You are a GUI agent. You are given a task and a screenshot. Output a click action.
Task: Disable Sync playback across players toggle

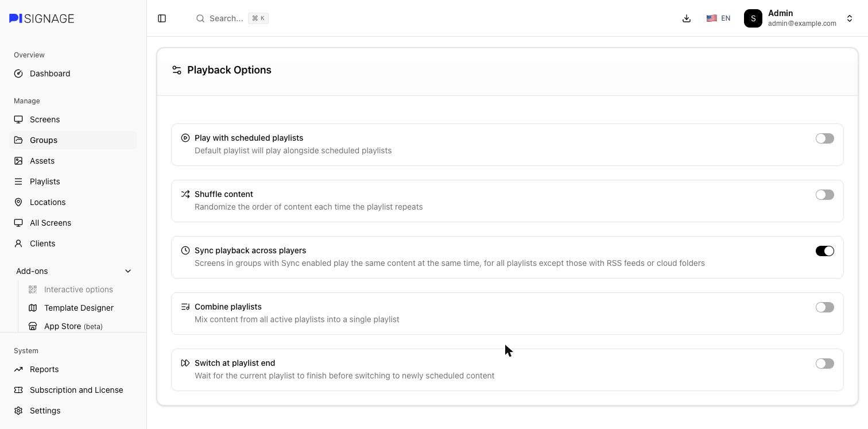[x=825, y=251]
